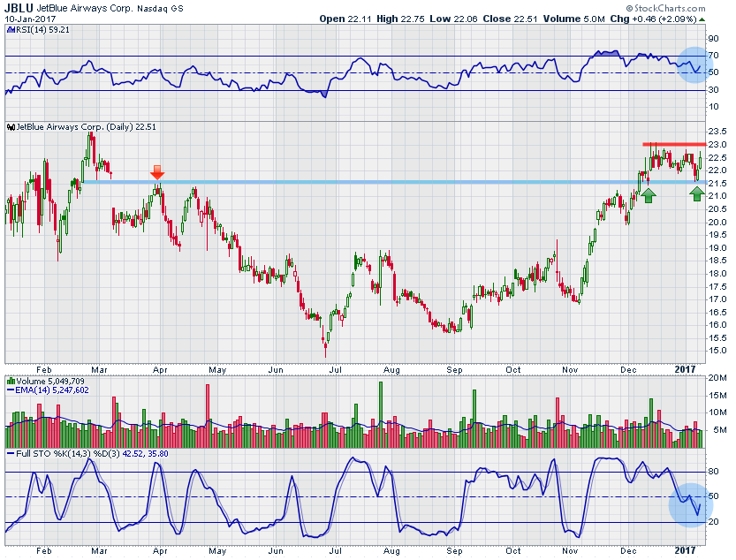Screen dimensions: 736x560
Task: Click the 'Low 22.06' value
Action: [x=454, y=19]
